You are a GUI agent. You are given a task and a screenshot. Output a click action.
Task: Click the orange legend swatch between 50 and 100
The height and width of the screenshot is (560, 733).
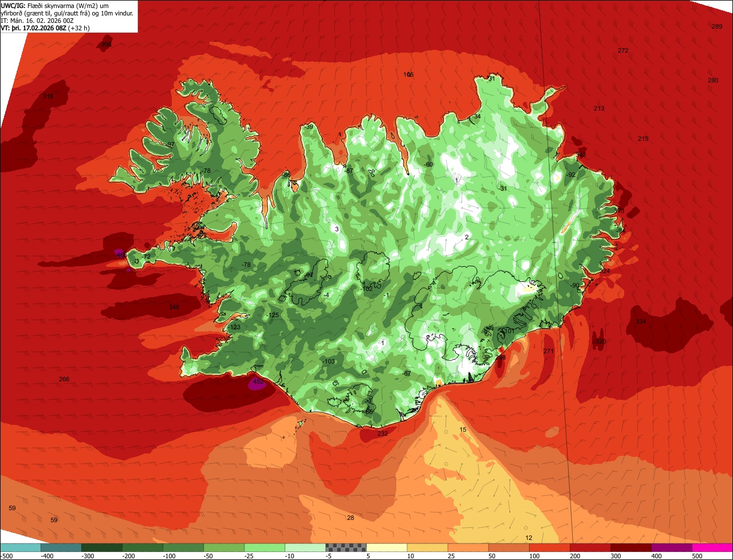(x=509, y=547)
